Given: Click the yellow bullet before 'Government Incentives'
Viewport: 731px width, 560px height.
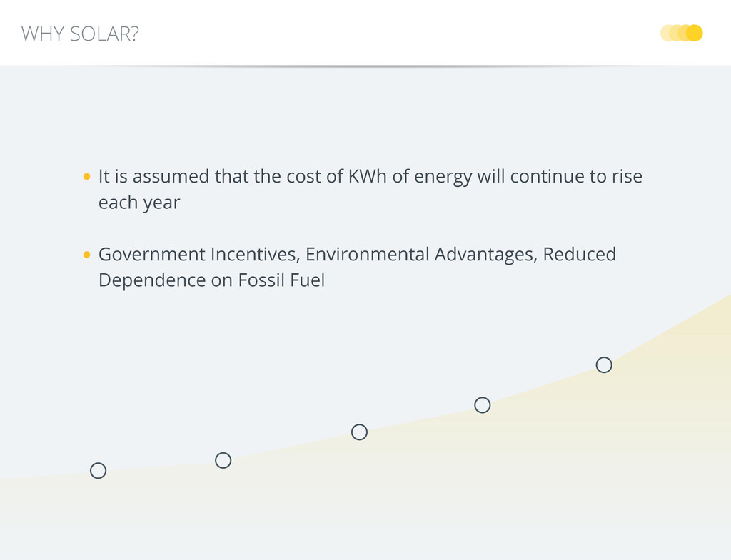Looking at the screenshot, I should pyautogui.click(x=86, y=255).
